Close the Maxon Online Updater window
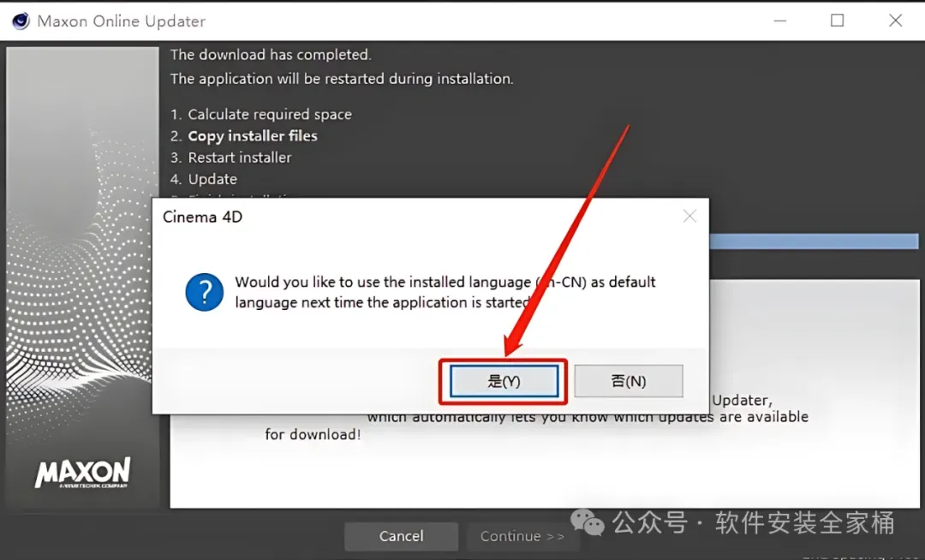The image size is (925, 560). [895, 21]
